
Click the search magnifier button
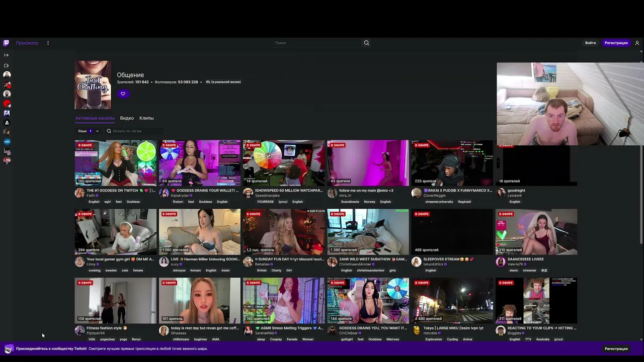(366, 43)
